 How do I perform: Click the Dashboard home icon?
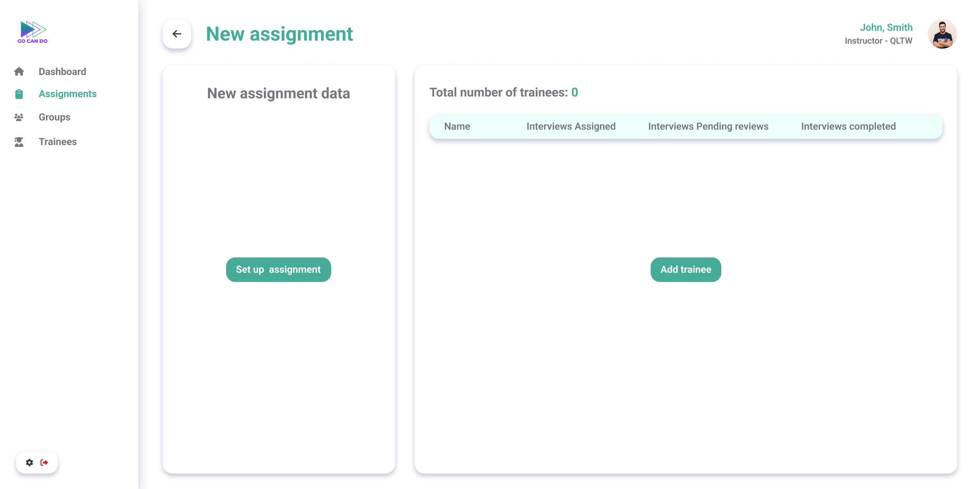(x=19, y=72)
